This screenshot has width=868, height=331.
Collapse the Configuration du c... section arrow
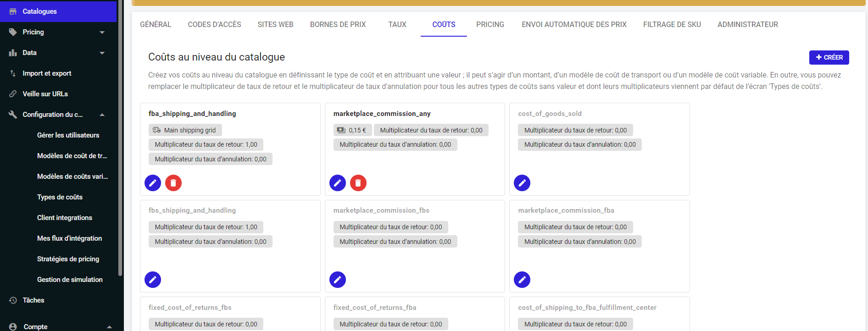[x=102, y=115]
